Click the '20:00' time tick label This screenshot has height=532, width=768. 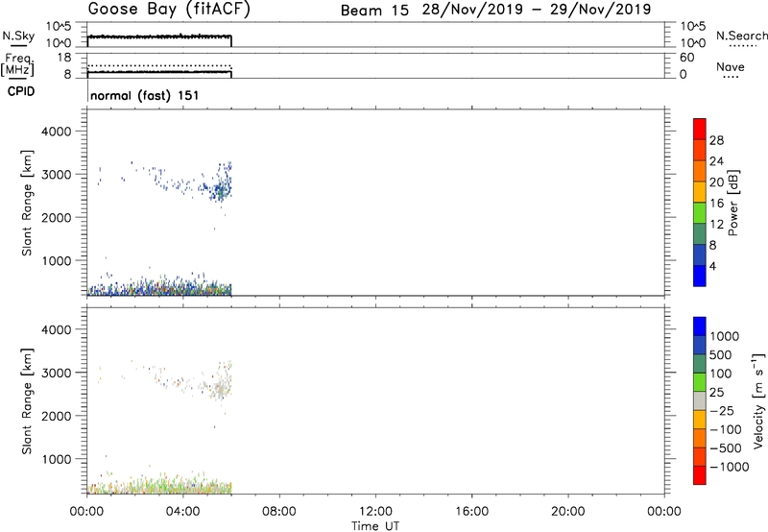567,512
